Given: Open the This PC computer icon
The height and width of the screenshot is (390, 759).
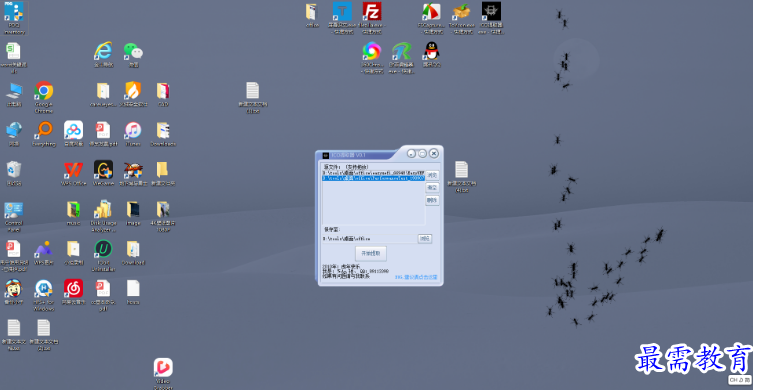Looking at the screenshot, I should [x=14, y=90].
